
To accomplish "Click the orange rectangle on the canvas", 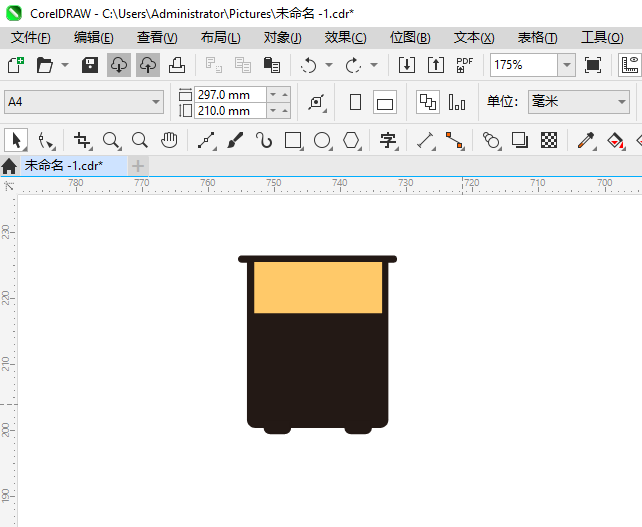I will coord(318,288).
